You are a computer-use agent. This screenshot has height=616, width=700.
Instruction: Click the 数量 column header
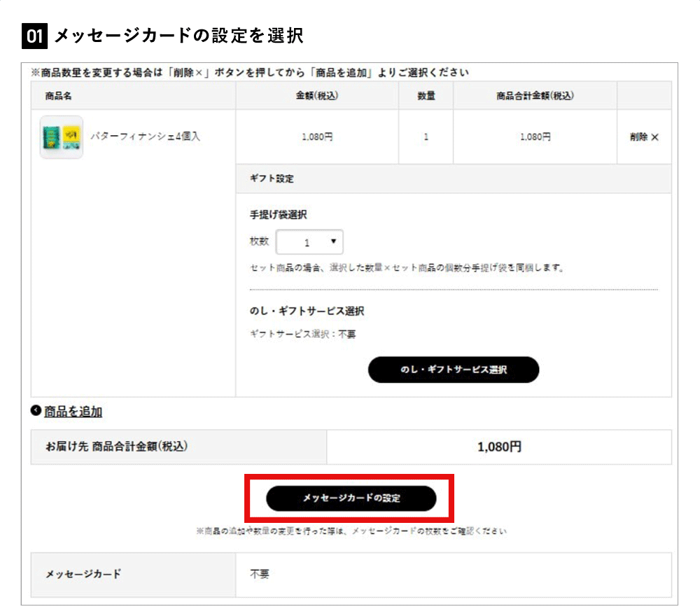426,96
